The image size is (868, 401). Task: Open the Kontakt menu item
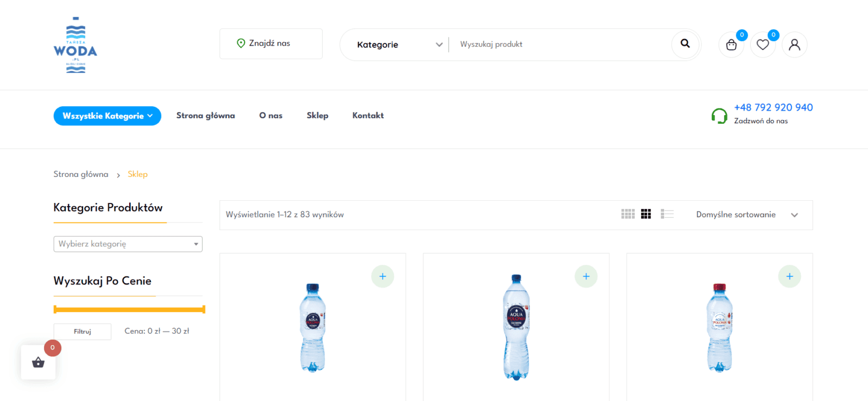click(x=368, y=116)
